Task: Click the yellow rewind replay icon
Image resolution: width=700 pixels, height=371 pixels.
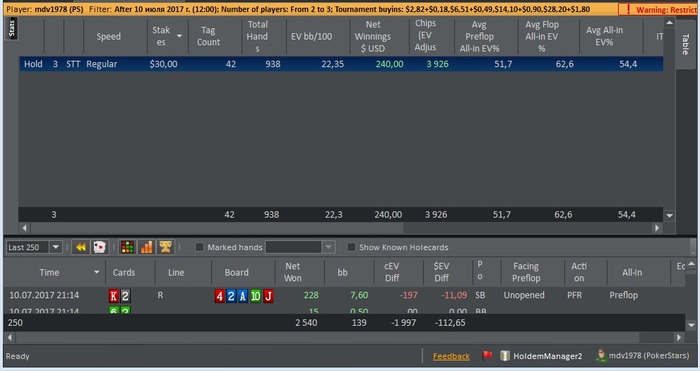Action: (x=81, y=247)
